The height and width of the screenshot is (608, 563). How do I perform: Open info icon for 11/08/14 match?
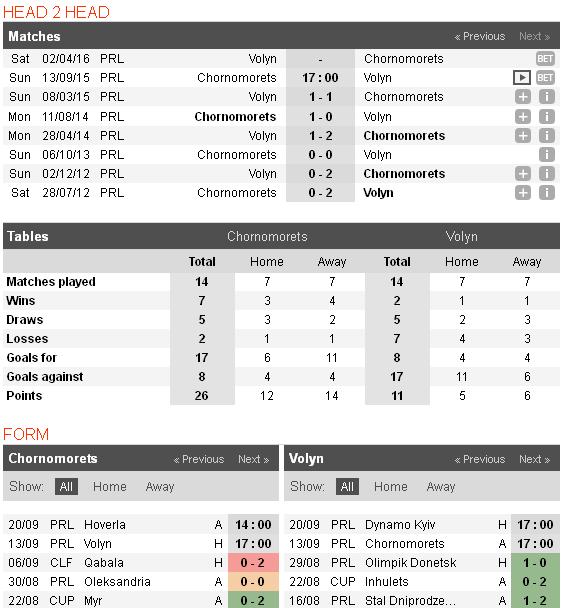coord(547,116)
